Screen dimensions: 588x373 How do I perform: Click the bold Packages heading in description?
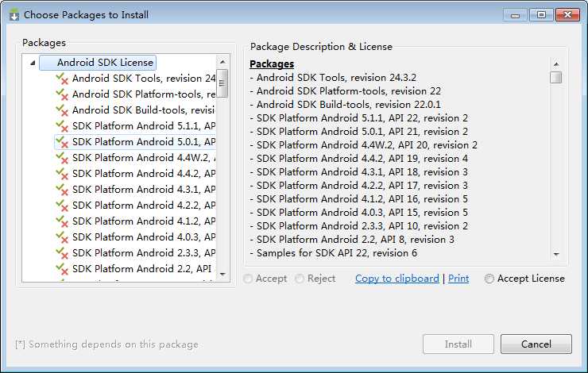(x=272, y=64)
